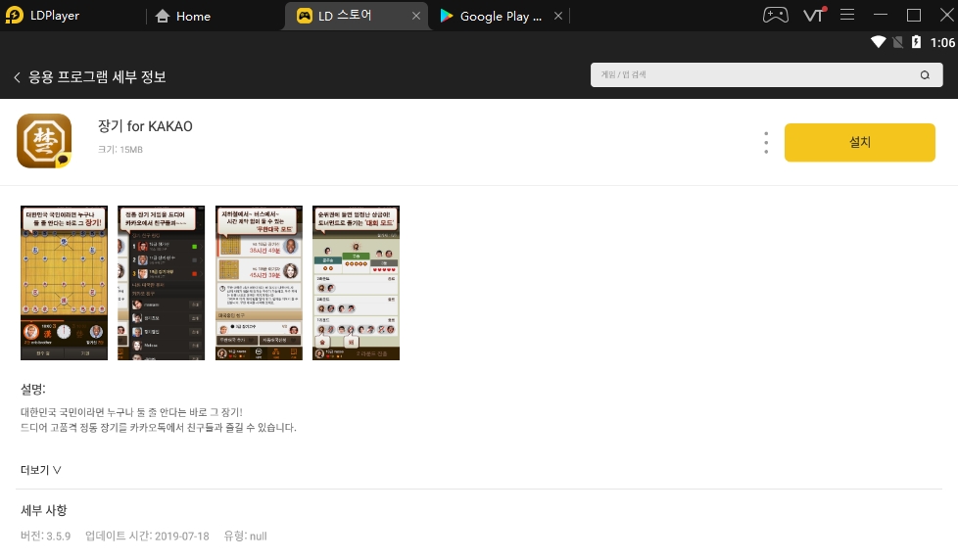Open the second screenshot showing friend list

coord(162,283)
